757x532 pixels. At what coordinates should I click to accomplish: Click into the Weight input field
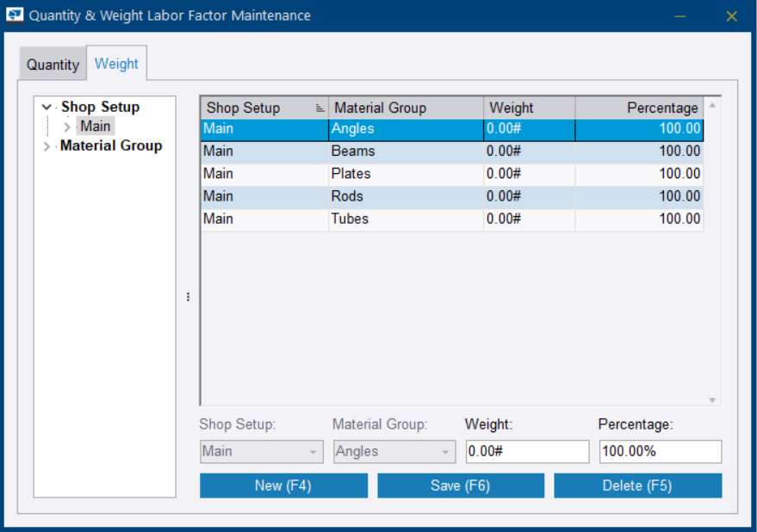point(526,452)
